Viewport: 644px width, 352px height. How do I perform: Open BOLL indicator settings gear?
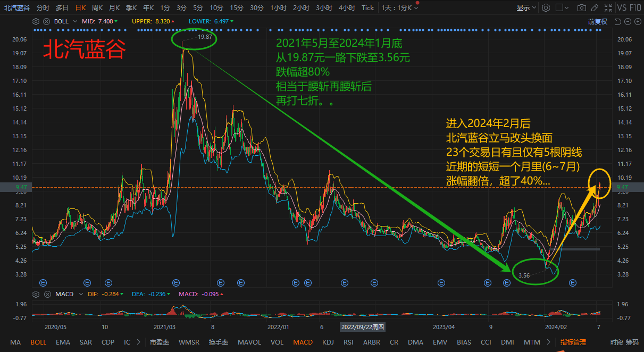point(36,21)
